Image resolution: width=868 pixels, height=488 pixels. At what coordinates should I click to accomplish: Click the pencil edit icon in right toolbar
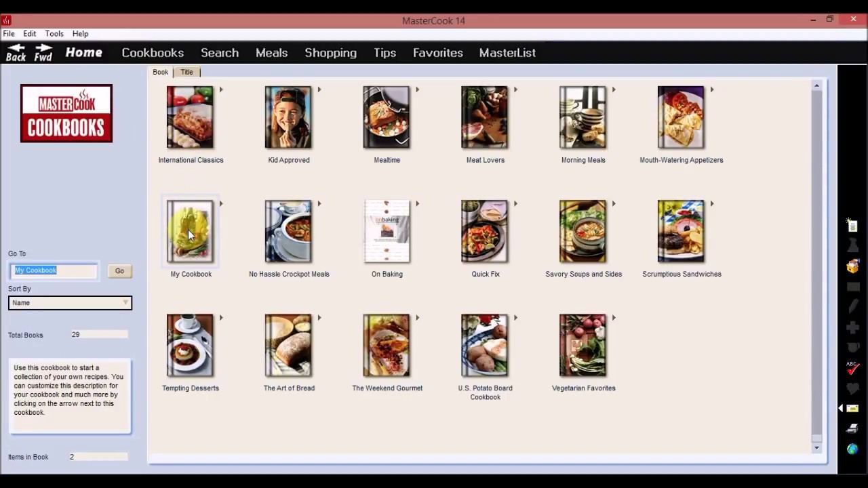pyautogui.click(x=852, y=307)
